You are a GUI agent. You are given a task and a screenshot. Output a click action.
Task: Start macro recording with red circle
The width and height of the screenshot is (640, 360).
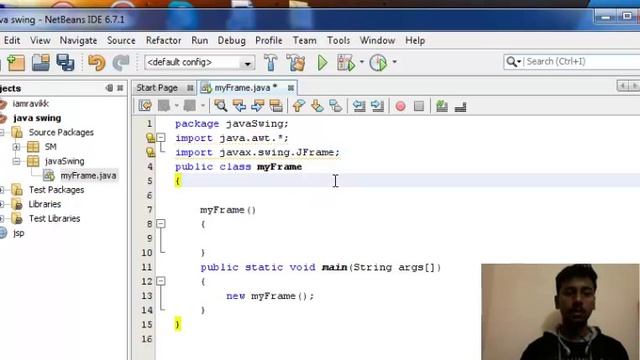400,106
